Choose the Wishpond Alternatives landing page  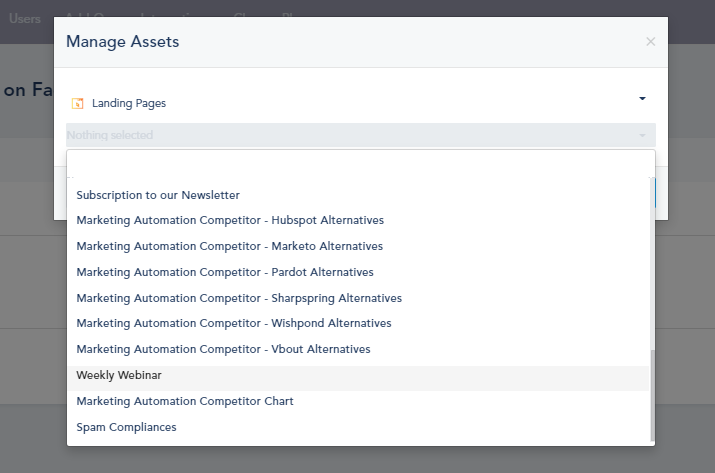[x=358, y=323]
